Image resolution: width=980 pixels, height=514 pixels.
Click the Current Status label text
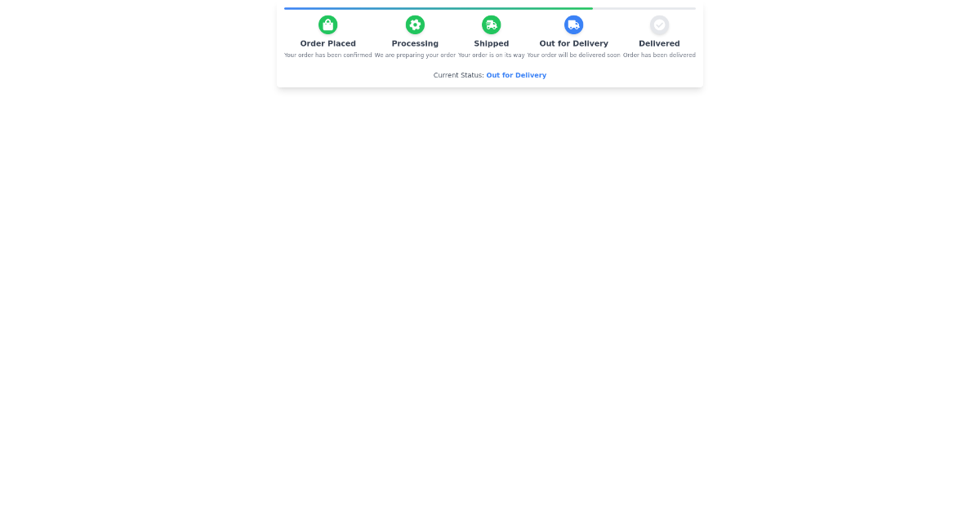pyautogui.click(x=459, y=75)
